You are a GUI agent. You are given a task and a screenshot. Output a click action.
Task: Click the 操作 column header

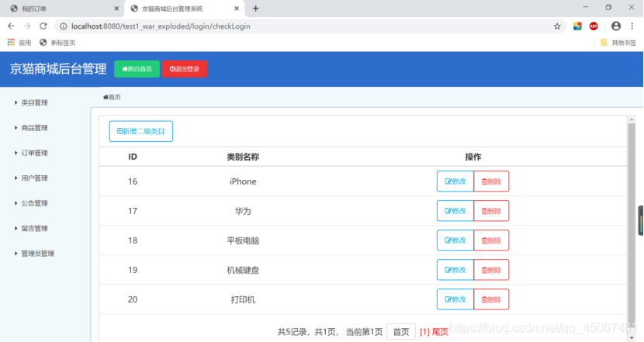click(x=473, y=157)
